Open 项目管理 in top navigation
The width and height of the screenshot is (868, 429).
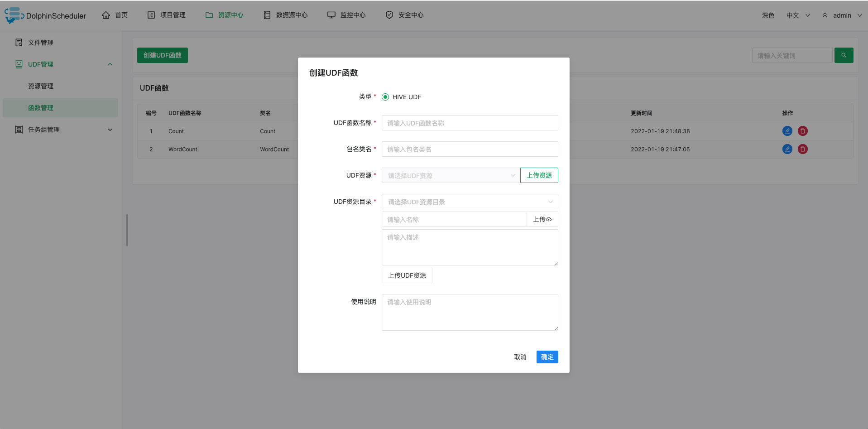(x=166, y=15)
